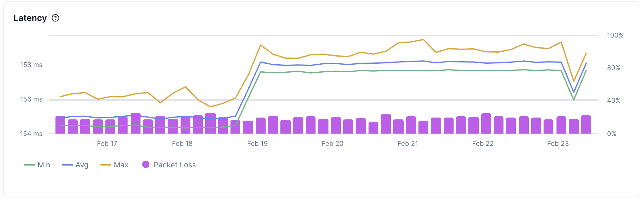The height and width of the screenshot is (200, 644).
Task: Select the green Min legend line swatch
Action: 30,165
